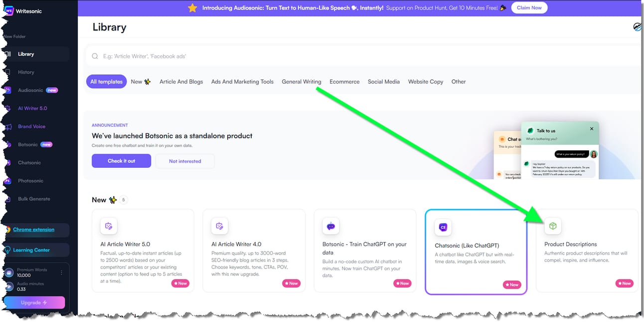Open the AI Article Writer 5.0 card icon
This screenshot has height=322, width=644.
[x=109, y=226]
